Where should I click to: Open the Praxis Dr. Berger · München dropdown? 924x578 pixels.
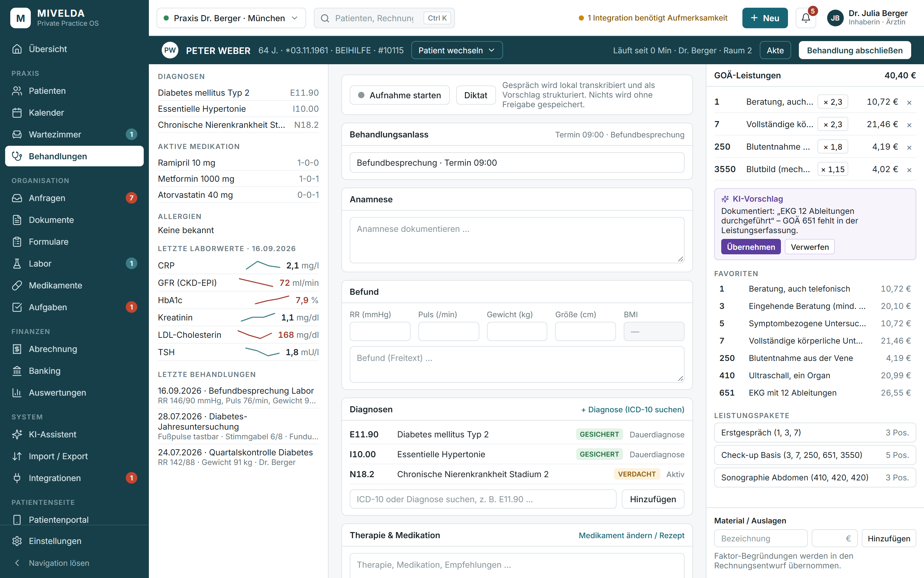231,18
